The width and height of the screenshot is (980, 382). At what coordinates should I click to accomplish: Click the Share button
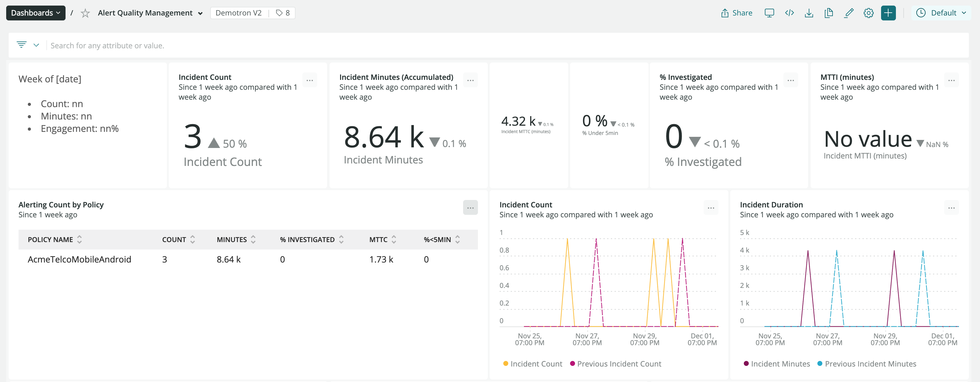[736, 13]
